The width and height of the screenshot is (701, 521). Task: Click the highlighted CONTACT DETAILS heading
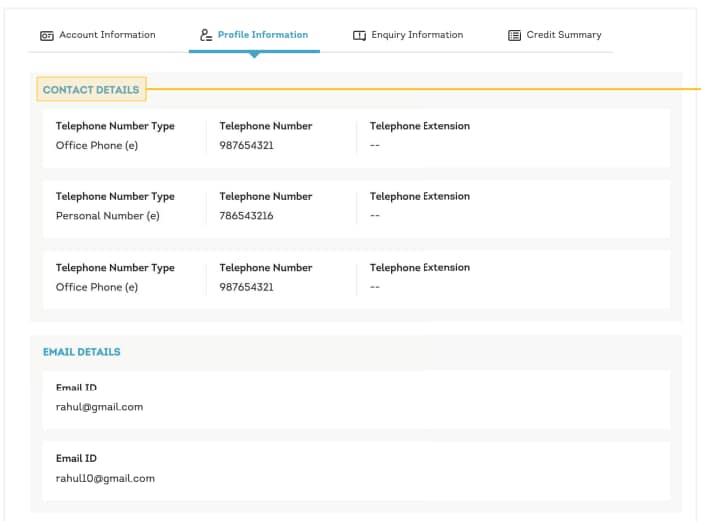[91, 90]
